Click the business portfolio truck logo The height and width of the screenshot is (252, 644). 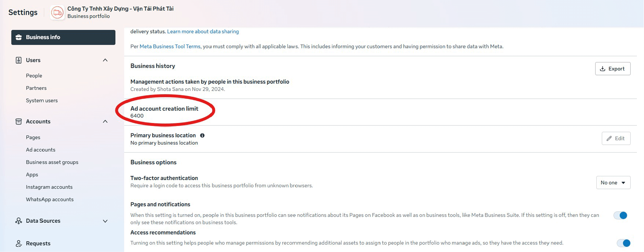point(57,13)
